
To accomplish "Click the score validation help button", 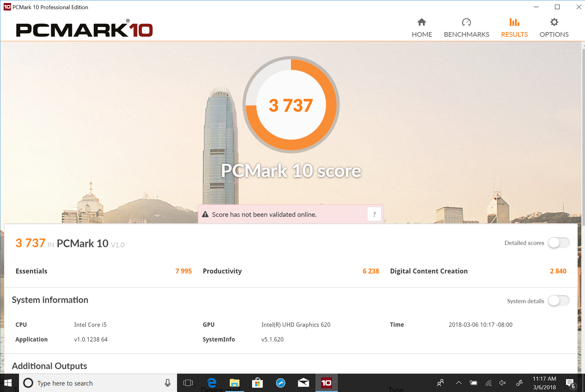I will [374, 214].
